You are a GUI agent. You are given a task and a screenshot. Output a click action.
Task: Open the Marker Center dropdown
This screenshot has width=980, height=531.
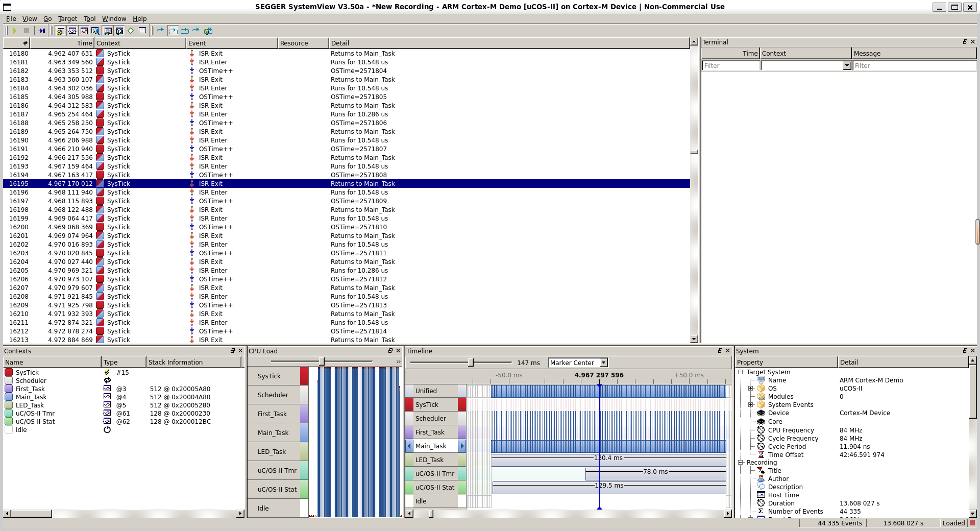pos(603,363)
